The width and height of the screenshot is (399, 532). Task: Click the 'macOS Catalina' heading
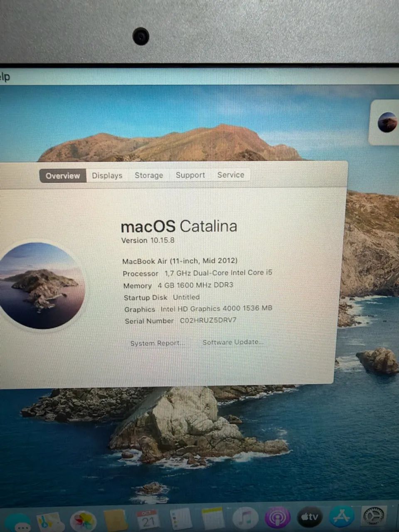tap(179, 227)
